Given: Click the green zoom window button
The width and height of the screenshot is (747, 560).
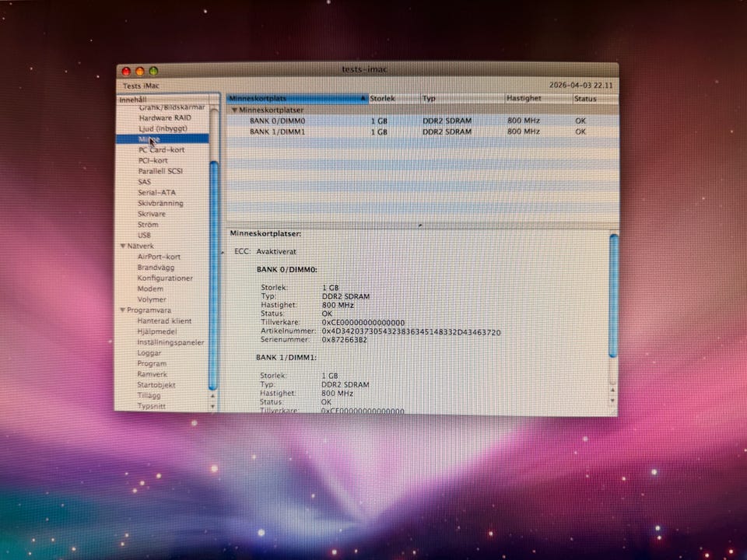Looking at the screenshot, I should tap(153, 71).
